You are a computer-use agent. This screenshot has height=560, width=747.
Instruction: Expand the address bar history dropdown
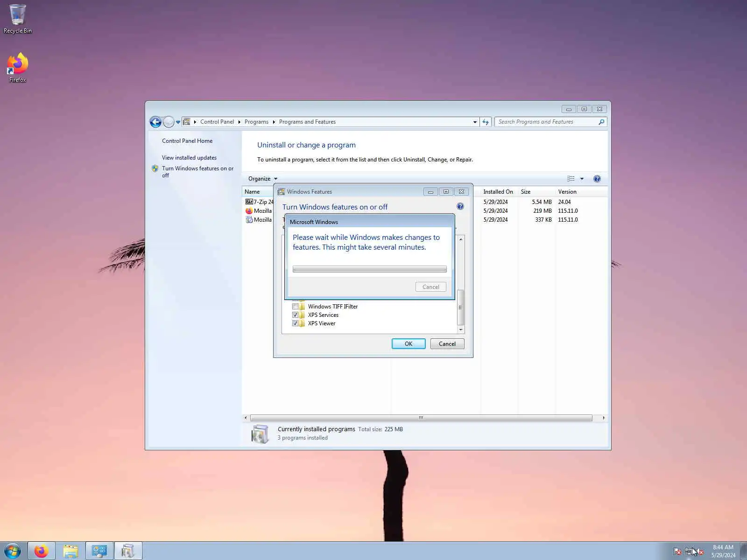tap(475, 122)
